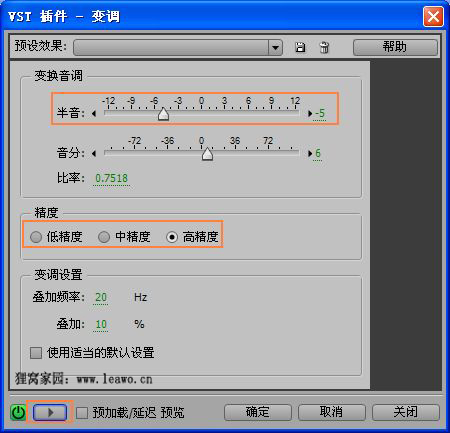Toggle the green power bypass button
Screen dimensions: 450x433
(x=18, y=412)
